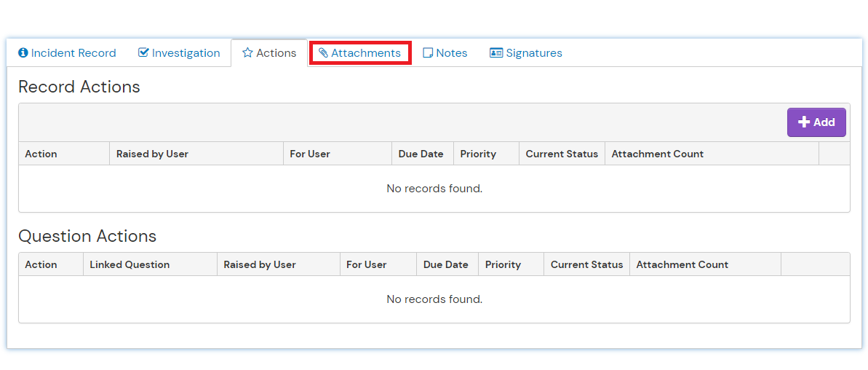The height and width of the screenshot is (370, 868).
Task: Sort Question Actions by For User
Action: coord(366,264)
